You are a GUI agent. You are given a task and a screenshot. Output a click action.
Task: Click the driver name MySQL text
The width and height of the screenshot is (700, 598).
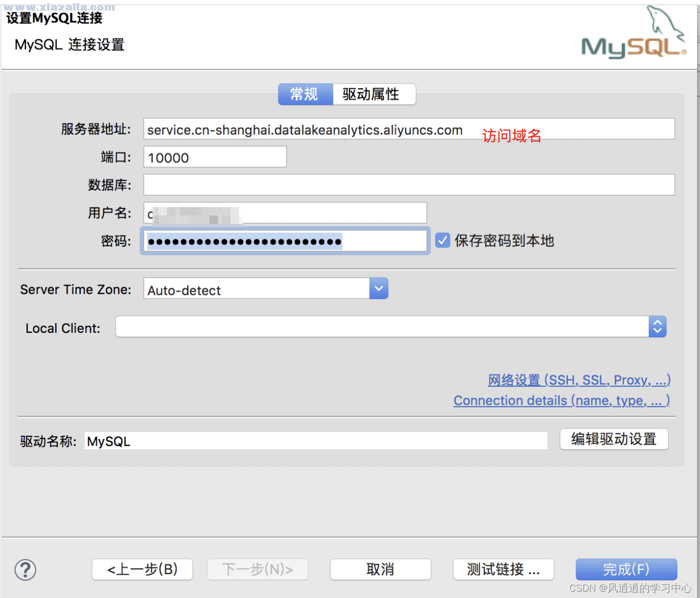coord(109,441)
